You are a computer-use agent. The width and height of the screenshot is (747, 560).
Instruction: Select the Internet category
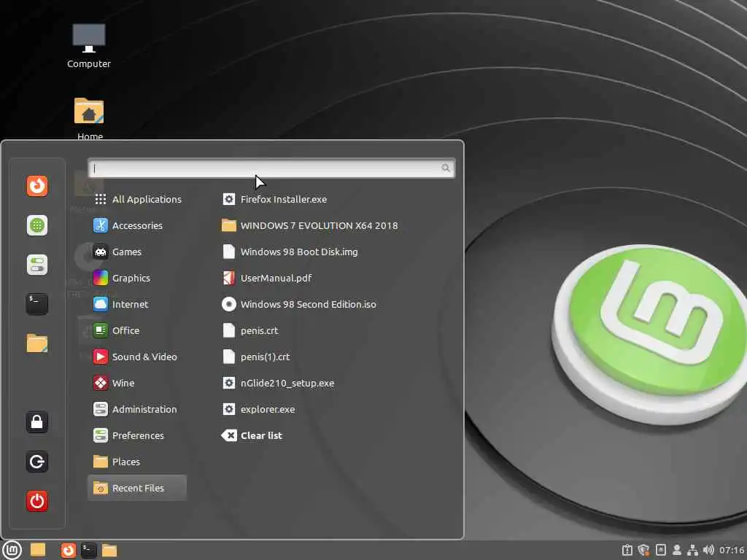coord(137,304)
